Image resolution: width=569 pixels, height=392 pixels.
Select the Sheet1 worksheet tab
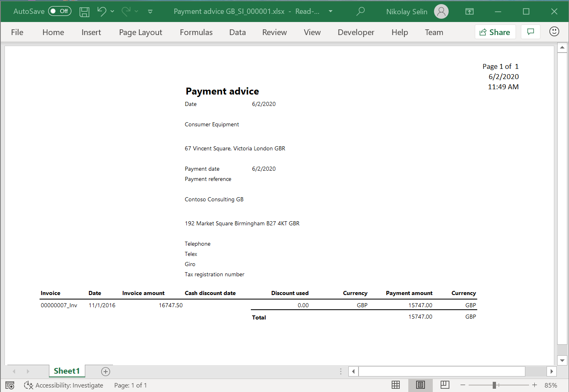point(67,371)
